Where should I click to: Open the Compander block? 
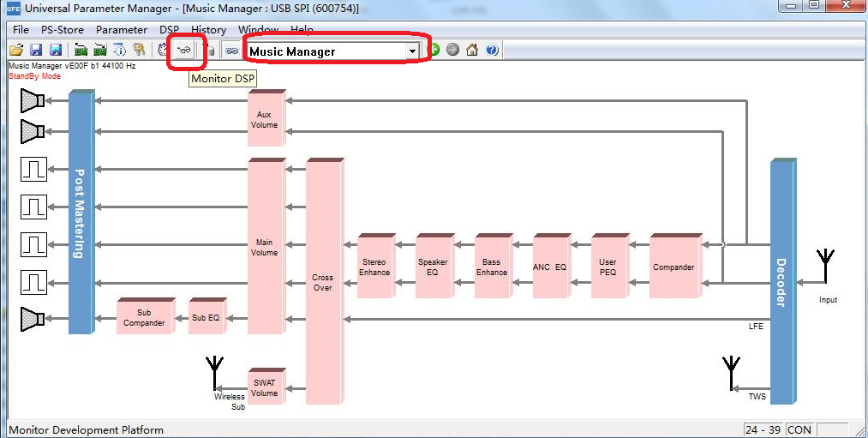point(676,266)
